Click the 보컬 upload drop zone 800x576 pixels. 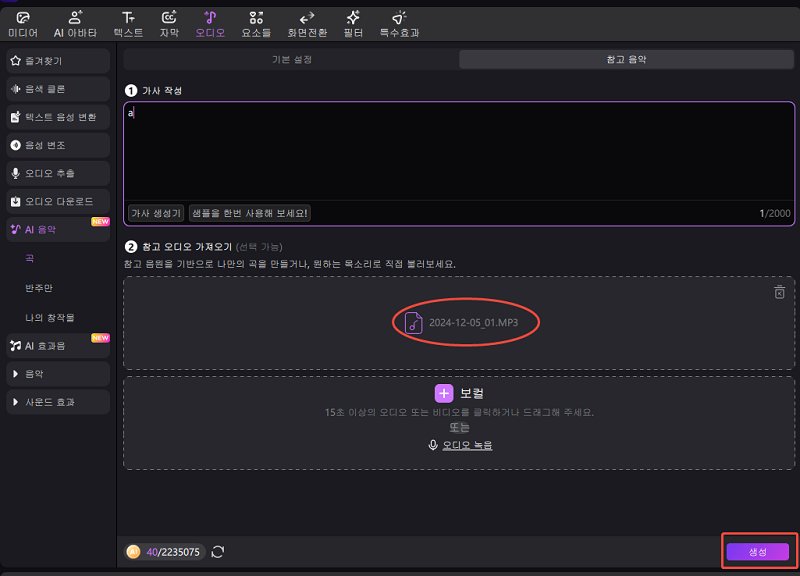(x=459, y=423)
